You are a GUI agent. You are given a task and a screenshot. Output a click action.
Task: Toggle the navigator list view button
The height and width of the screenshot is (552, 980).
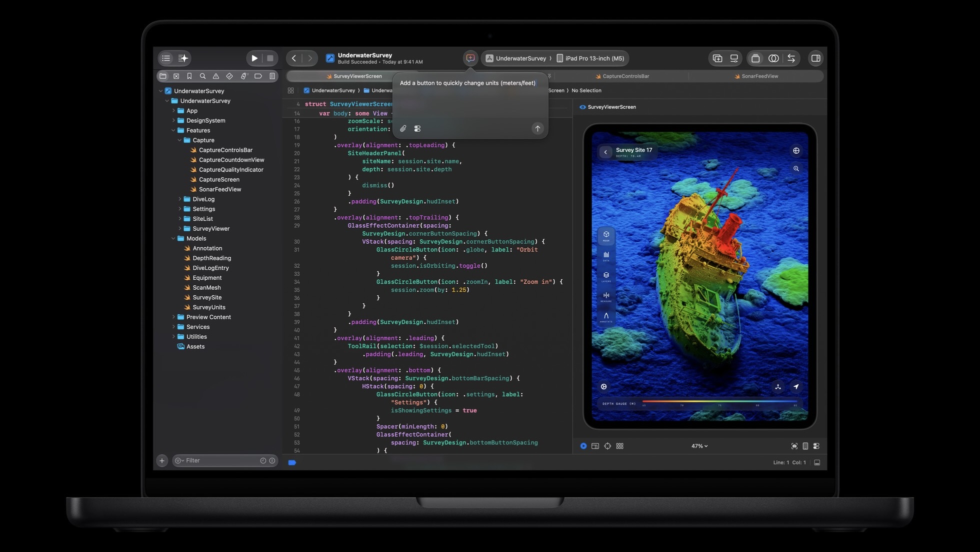coord(166,58)
